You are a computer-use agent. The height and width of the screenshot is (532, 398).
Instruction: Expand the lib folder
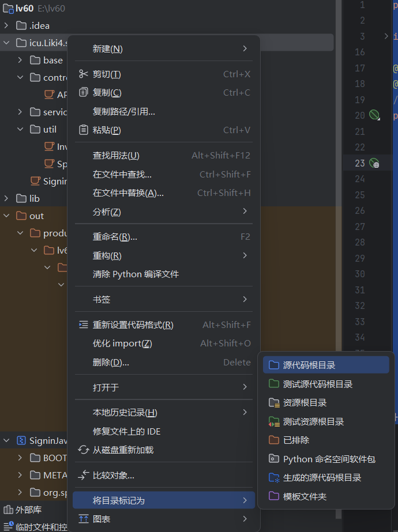click(x=6, y=198)
